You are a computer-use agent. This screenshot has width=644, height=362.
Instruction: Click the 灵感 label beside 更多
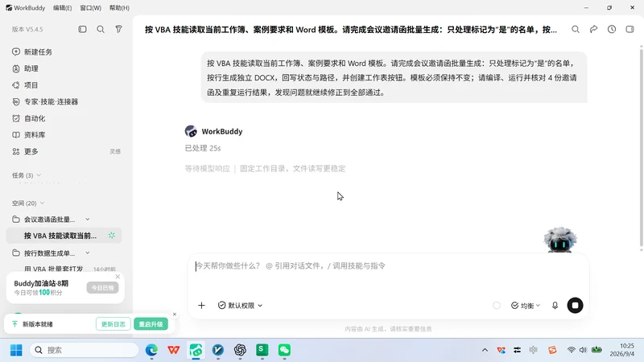(115, 151)
